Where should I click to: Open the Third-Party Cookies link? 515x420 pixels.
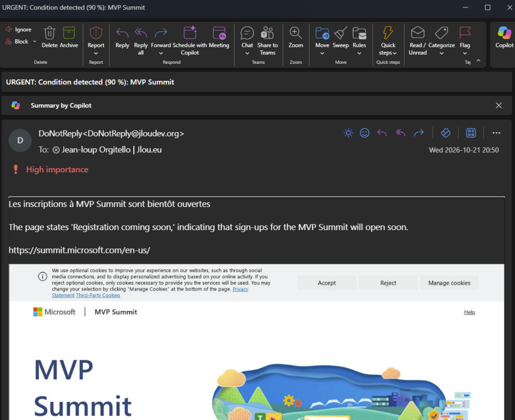click(x=98, y=295)
